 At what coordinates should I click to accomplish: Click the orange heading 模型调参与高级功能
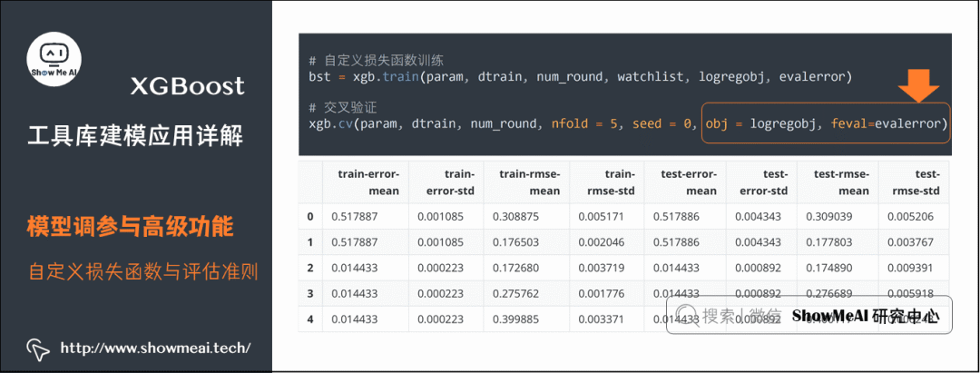click(x=131, y=227)
